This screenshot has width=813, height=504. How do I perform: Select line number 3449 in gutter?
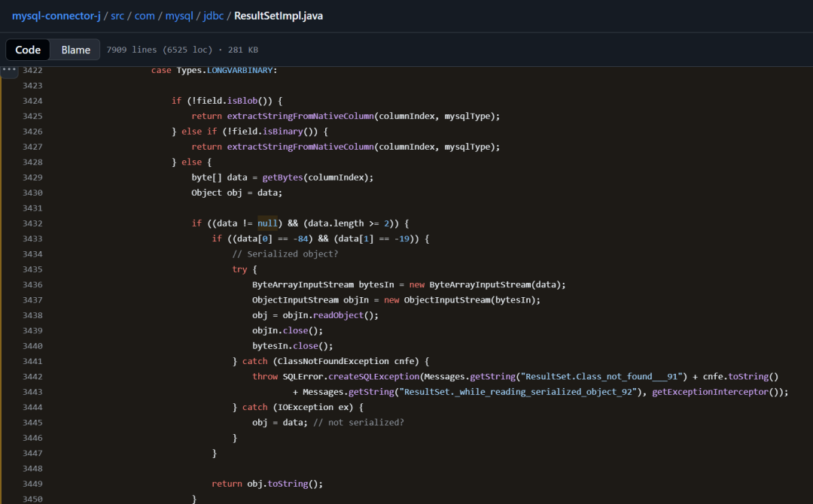tap(32, 484)
